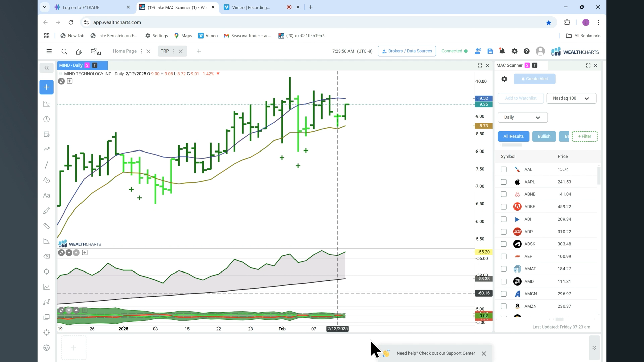
Task: Click the shapes tool icon in sidebar
Action: pos(47,180)
